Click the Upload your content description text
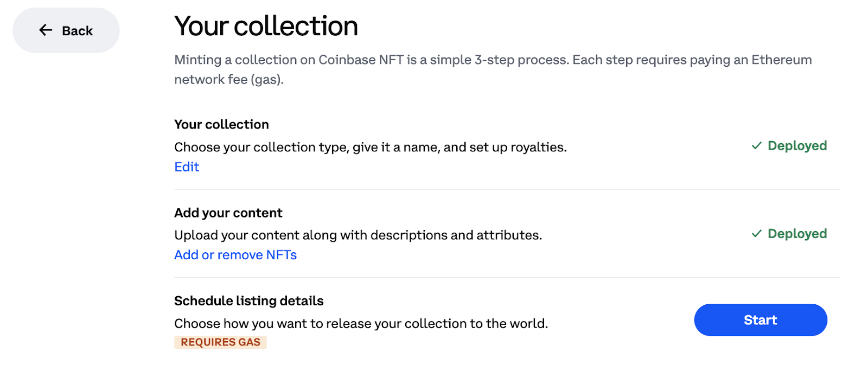The width and height of the screenshot is (868, 371). click(x=358, y=235)
